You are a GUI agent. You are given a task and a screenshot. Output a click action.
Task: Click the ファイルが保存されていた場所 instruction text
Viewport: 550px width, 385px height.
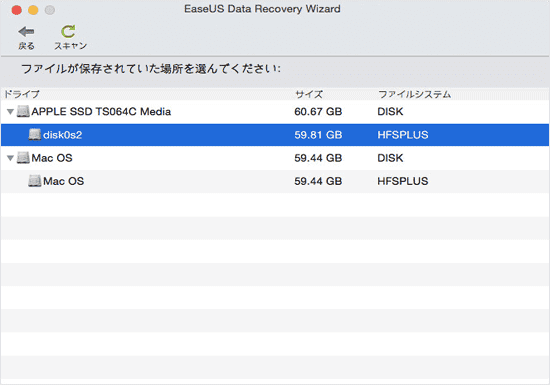151,68
